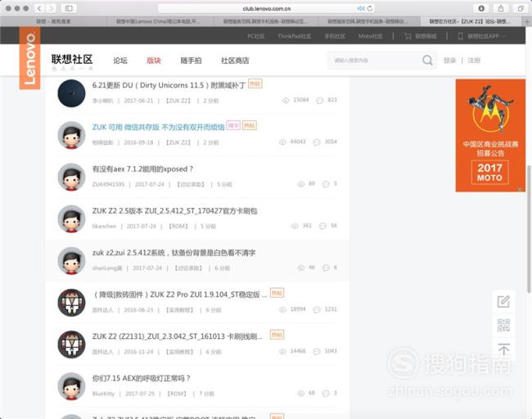Switch to the first Safari tab
Image resolution: width=532 pixels, height=419 pixels.
coord(53,21)
